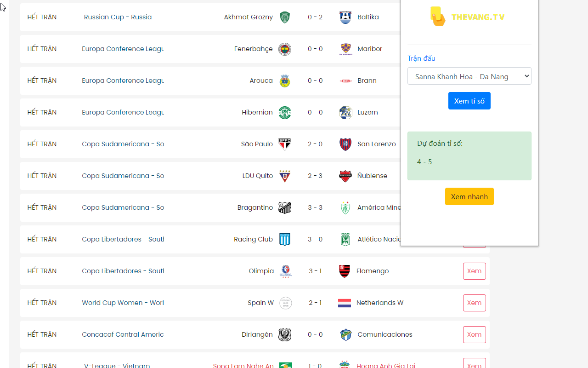Image resolution: width=588 pixels, height=368 pixels.
Task: Open the World Cup Women league link
Action: coord(123,303)
